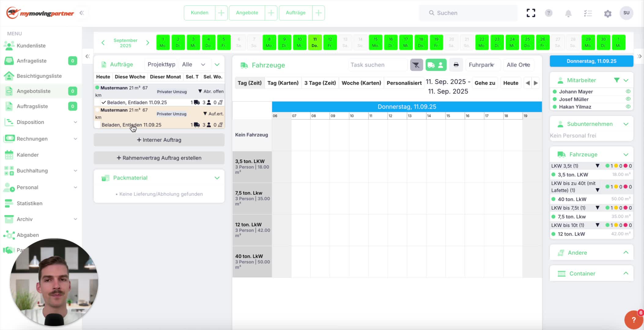Select green day 29 Mo. in calendar strip
This screenshot has width=644, height=330.
[x=588, y=42]
